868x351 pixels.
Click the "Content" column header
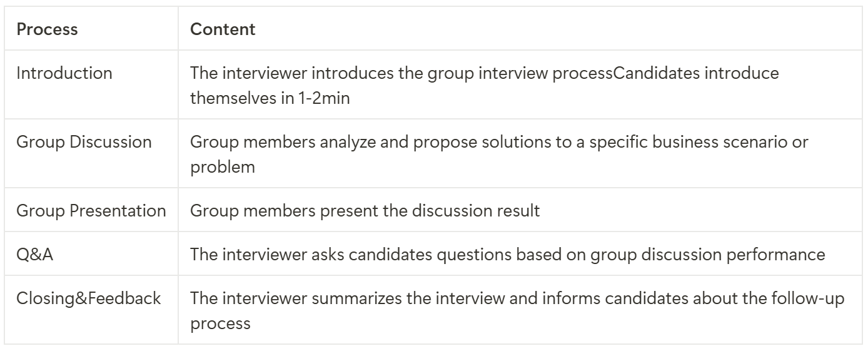pos(223,31)
